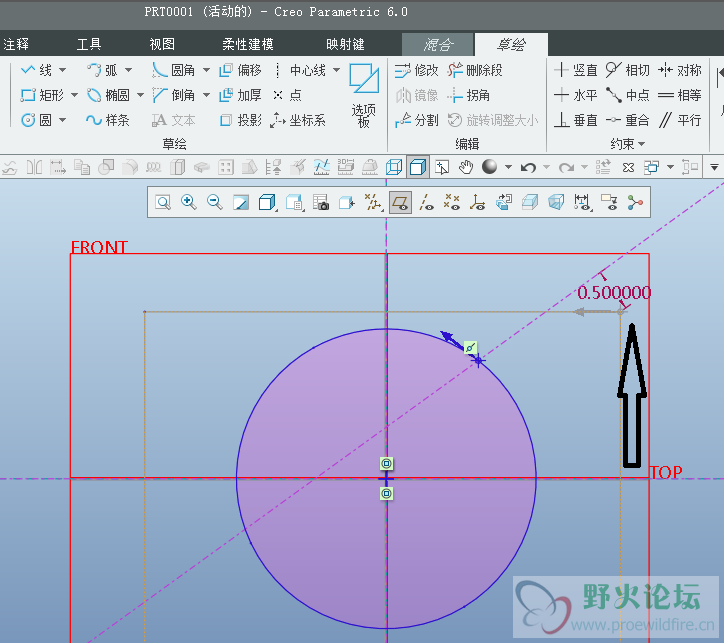Select the 删除段 (Delete Segment) tool
This screenshot has height=643, width=724.
[x=475, y=70]
